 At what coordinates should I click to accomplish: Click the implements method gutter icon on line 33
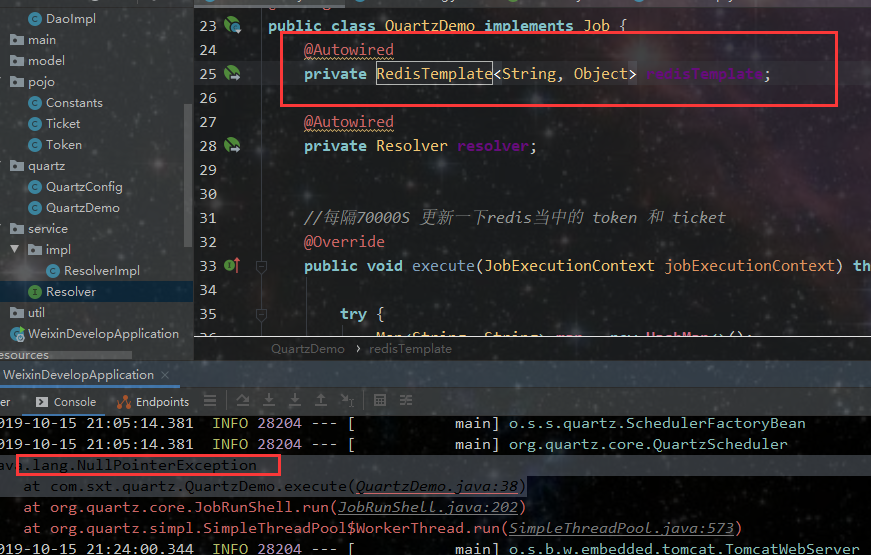pyautogui.click(x=232, y=266)
